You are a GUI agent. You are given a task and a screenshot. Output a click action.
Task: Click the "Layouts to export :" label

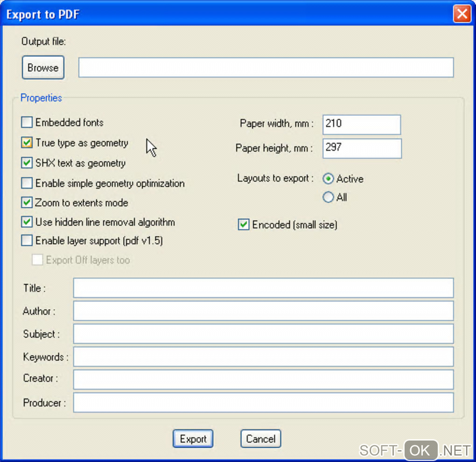pos(275,178)
